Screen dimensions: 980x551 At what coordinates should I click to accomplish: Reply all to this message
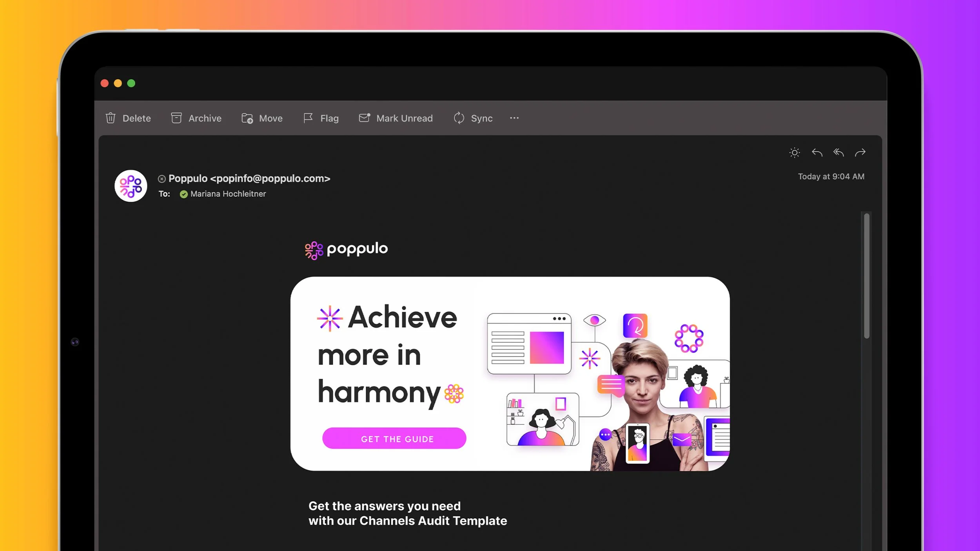(x=838, y=152)
